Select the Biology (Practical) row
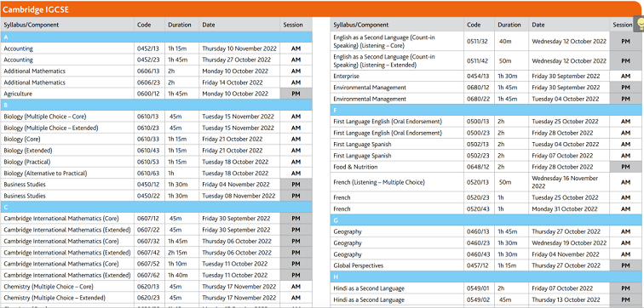Viewport: 644px width, 308px height. tap(157, 162)
